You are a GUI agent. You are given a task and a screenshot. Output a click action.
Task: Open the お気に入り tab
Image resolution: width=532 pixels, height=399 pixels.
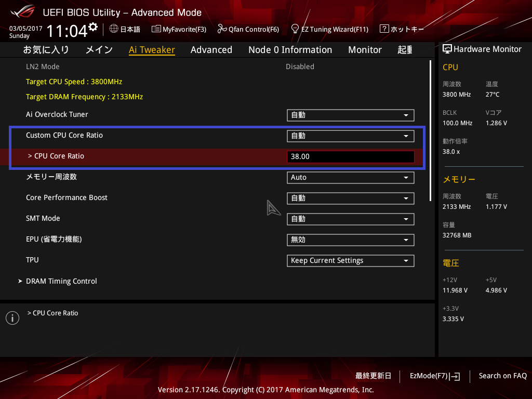point(46,50)
